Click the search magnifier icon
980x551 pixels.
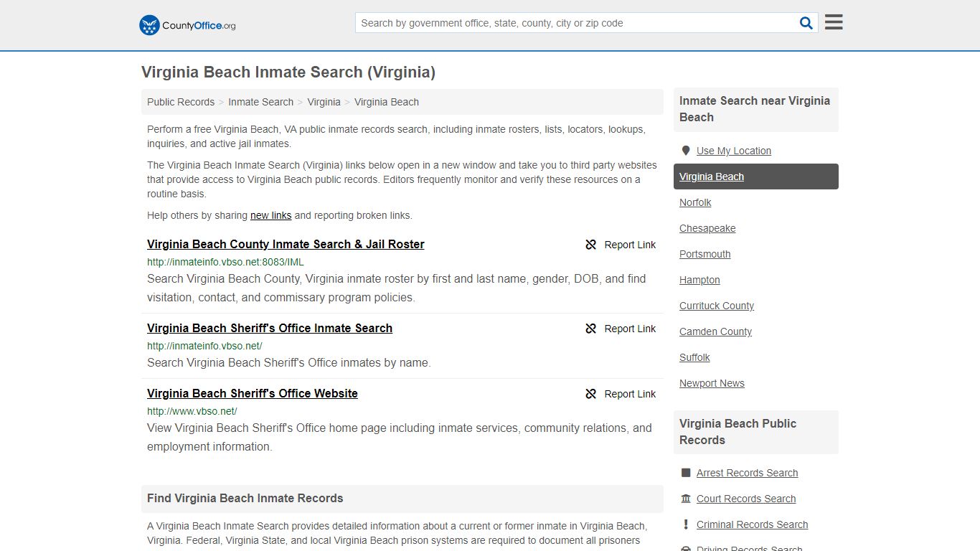[x=806, y=22]
